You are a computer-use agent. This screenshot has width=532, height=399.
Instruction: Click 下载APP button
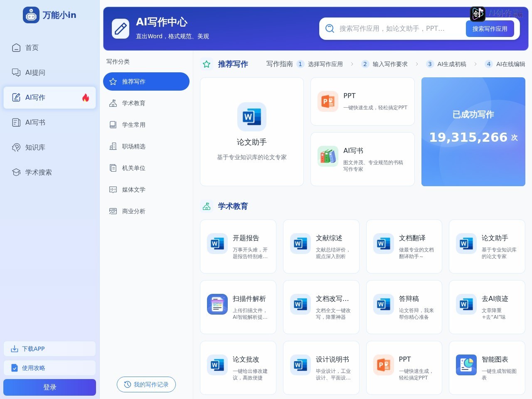tap(50, 349)
